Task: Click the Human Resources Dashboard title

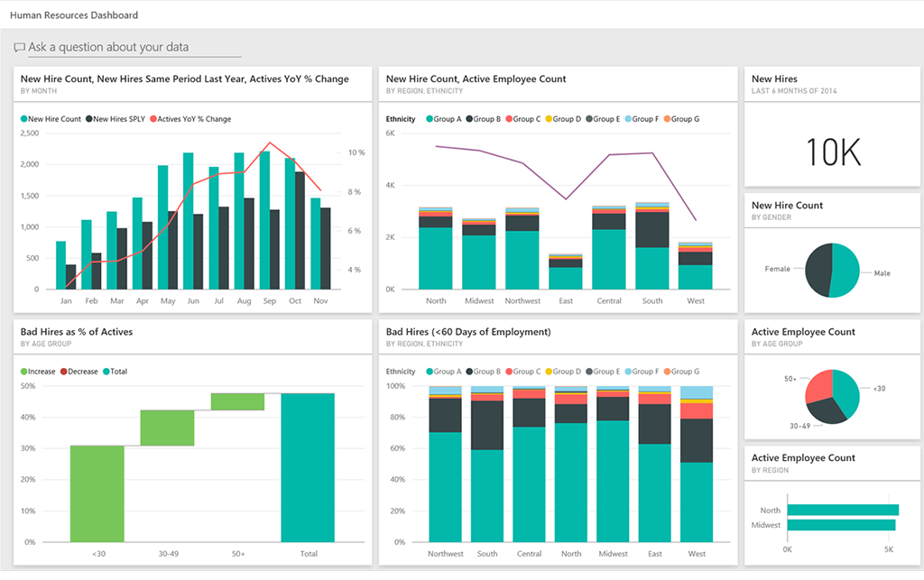Action: [x=74, y=15]
